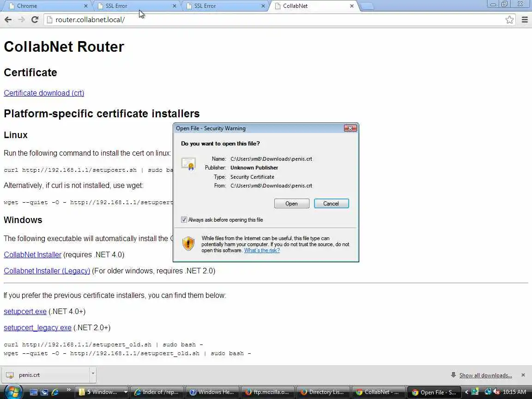
Task: Close the Chrome tab
Action: 85,6
